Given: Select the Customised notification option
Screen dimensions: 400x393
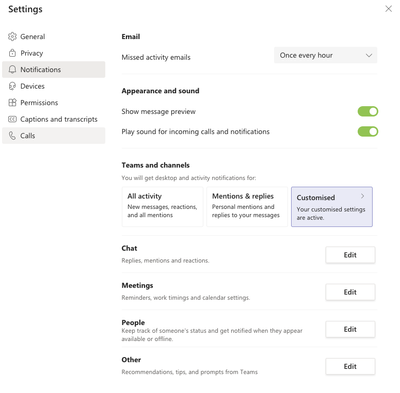Looking at the screenshot, I should coord(332,207).
